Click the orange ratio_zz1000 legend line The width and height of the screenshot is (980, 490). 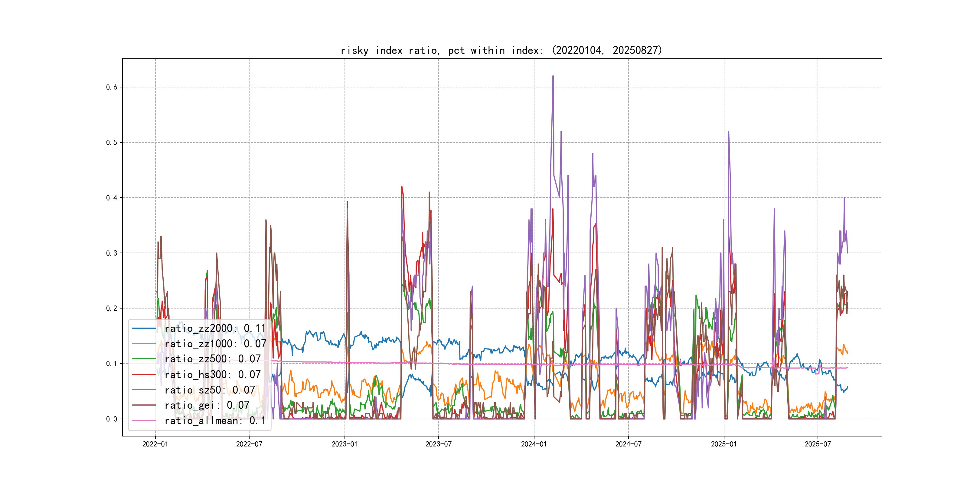(x=144, y=344)
